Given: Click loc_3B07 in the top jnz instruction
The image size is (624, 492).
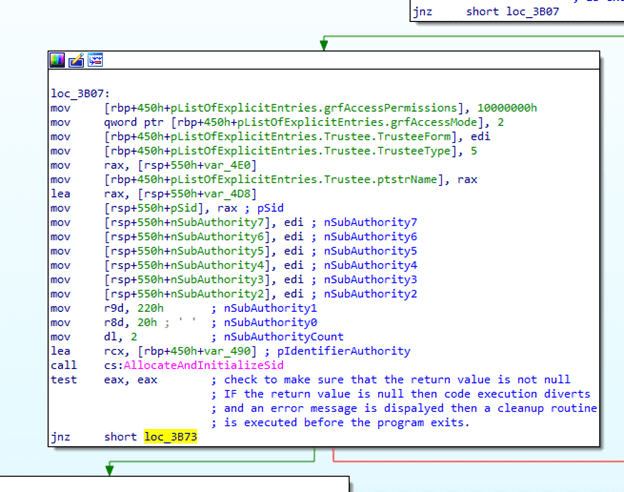Looking at the screenshot, I should tap(532, 12).
